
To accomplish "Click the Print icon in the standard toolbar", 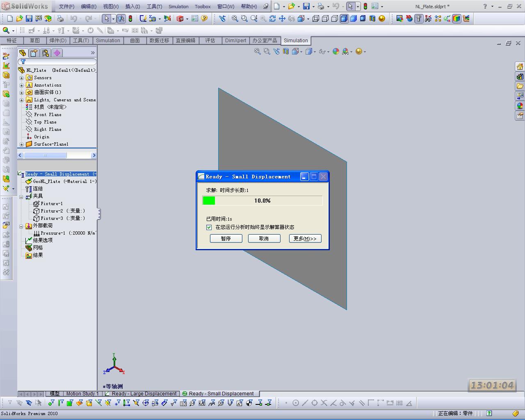I will [60, 18].
